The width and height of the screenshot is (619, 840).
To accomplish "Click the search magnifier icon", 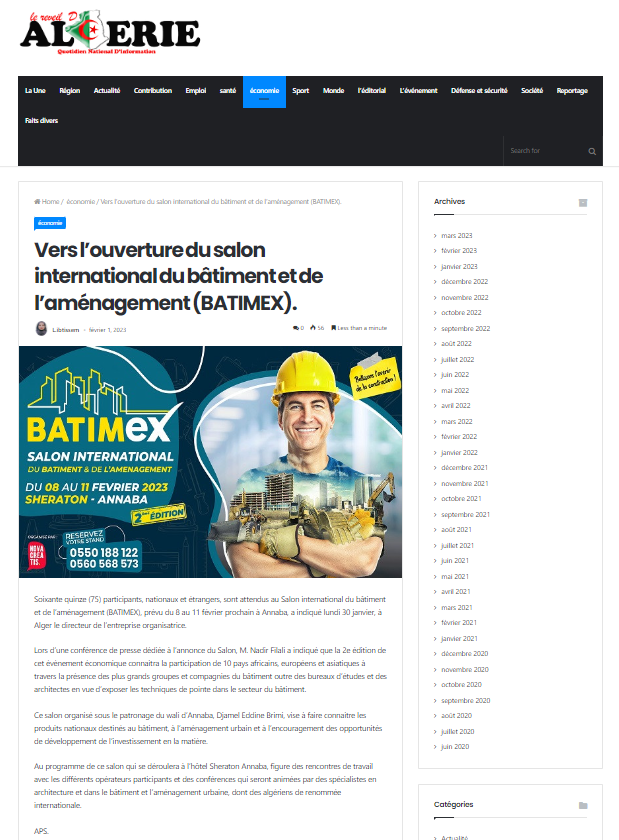I will tap(592, 151).
